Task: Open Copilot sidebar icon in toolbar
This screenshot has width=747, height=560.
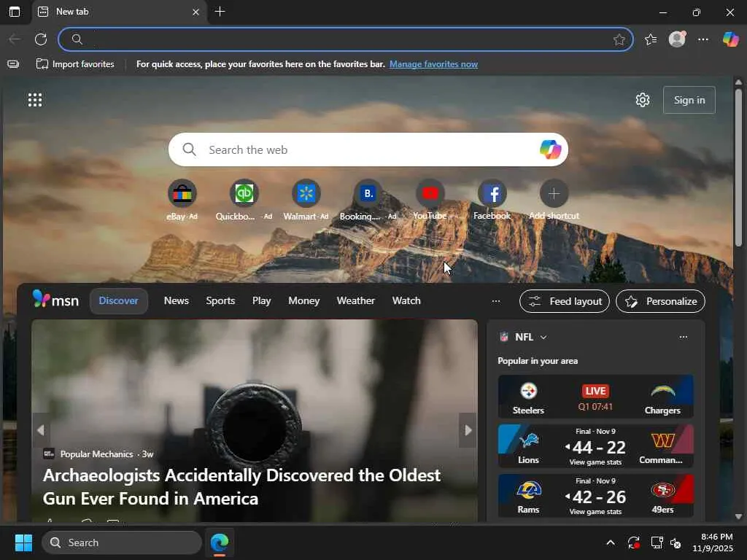Action: click(730, 39)
